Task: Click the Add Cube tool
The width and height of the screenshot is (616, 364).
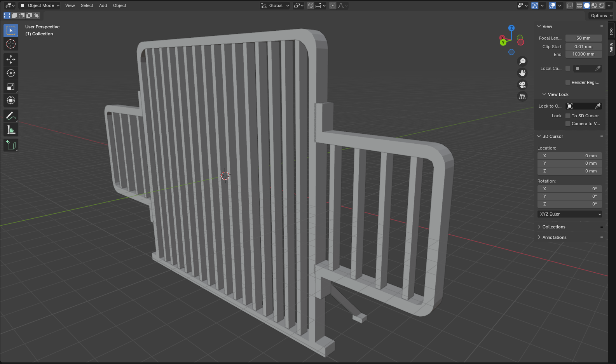Action: (11, 145)
